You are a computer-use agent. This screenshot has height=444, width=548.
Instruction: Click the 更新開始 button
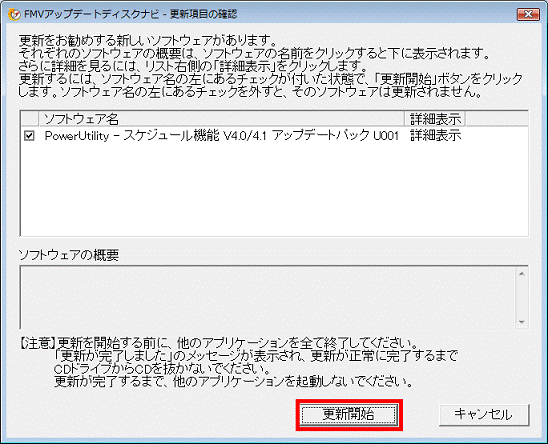(349, 415)
